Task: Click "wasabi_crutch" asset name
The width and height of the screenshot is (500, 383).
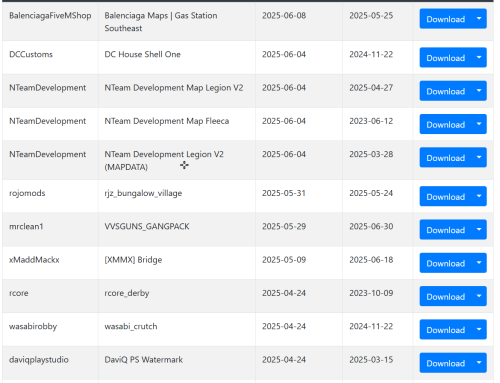Action: [x=131, y=327]
